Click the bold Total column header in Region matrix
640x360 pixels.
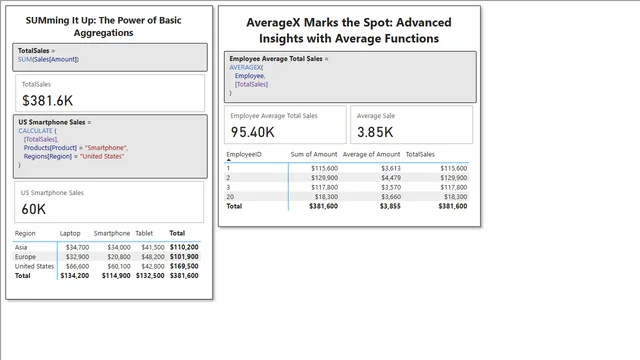pos(177,233)
